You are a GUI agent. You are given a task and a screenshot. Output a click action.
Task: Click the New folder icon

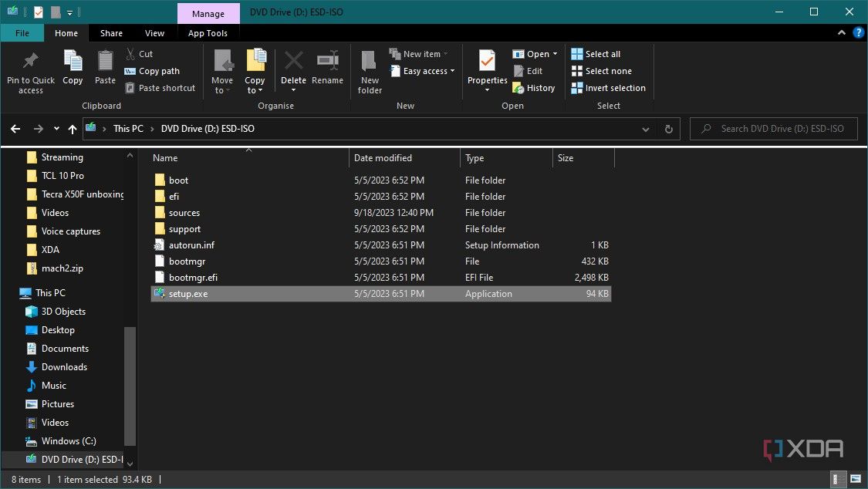coord(370,60)
